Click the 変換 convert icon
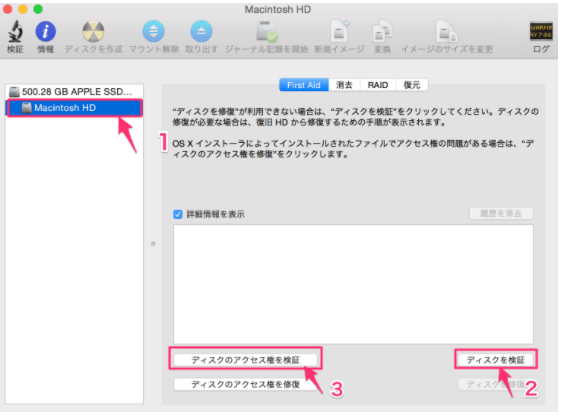Viewport: 561px width, 417px height. [382, 31]
